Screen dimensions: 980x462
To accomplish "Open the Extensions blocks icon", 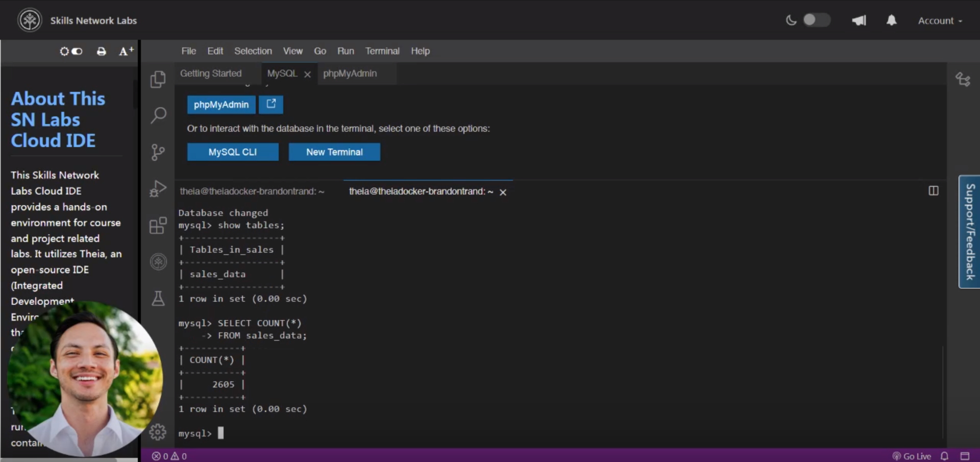I will tap(158, 225).
